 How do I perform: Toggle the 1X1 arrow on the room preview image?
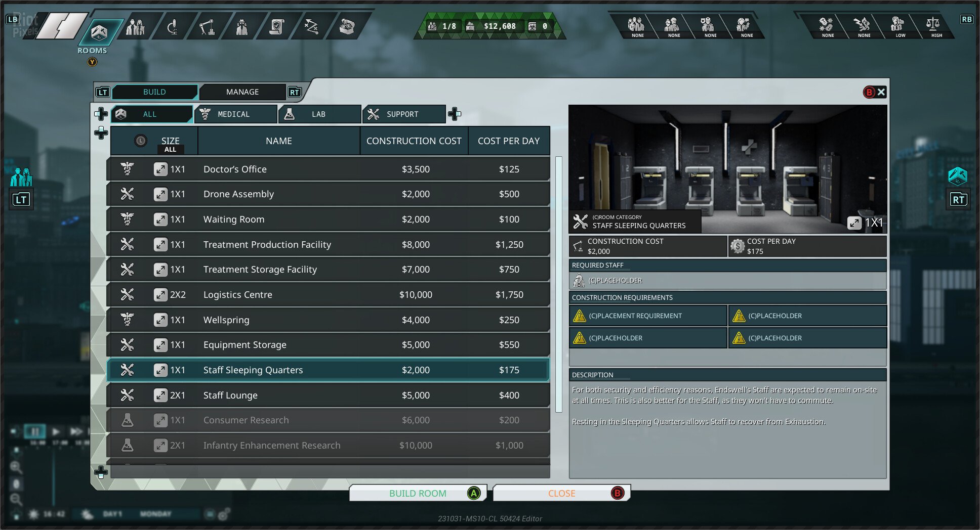[x=855, y=223]
